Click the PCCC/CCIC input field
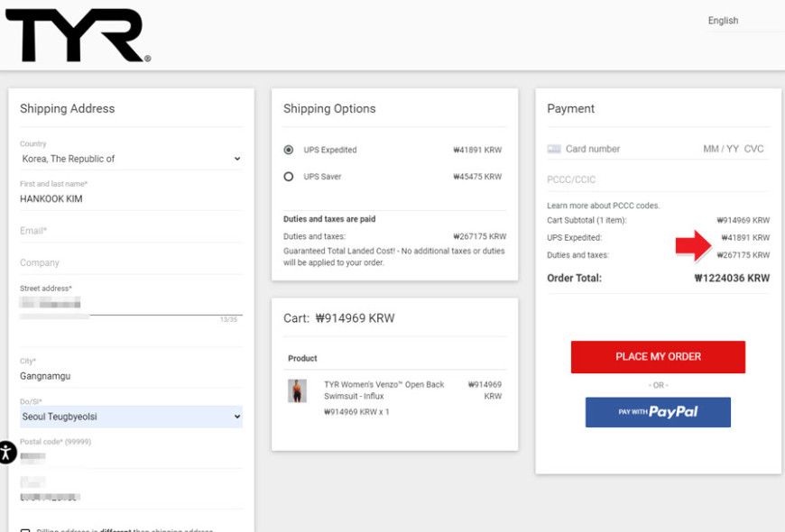Image resolution: width=785 pixels, height=532 pixels. pyautogui.click(x=659, y=179)
